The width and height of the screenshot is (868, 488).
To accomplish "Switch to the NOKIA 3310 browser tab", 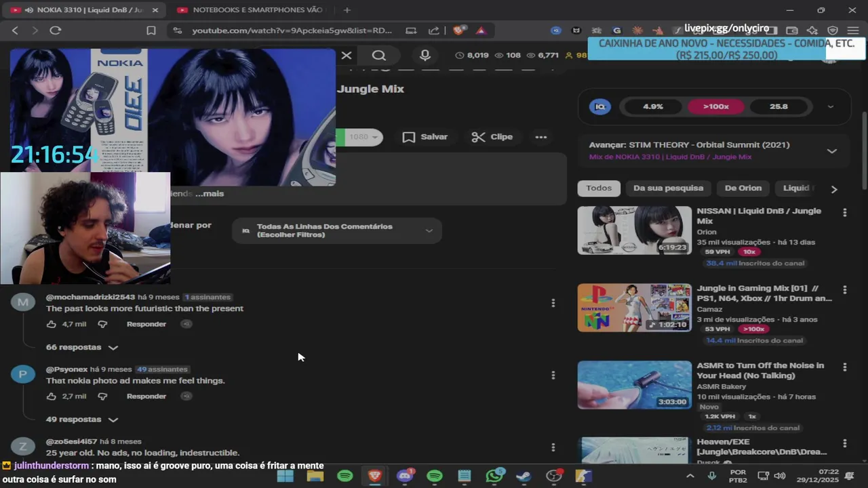I will pos(85,10).
